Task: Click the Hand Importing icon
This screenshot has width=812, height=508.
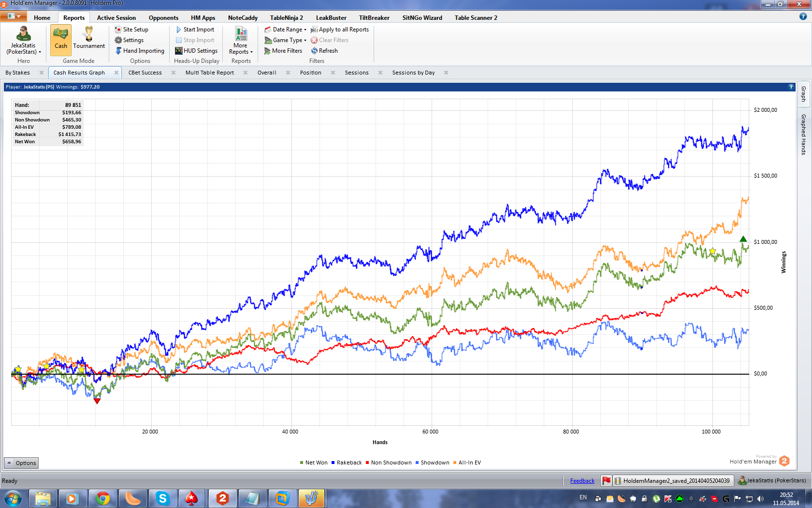Action: (x=118, y=51)
